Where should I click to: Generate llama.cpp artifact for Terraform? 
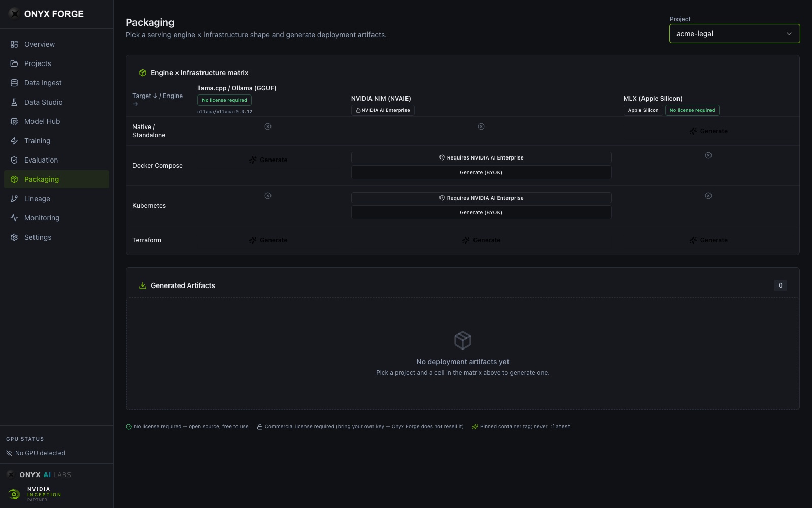[268, 240]
